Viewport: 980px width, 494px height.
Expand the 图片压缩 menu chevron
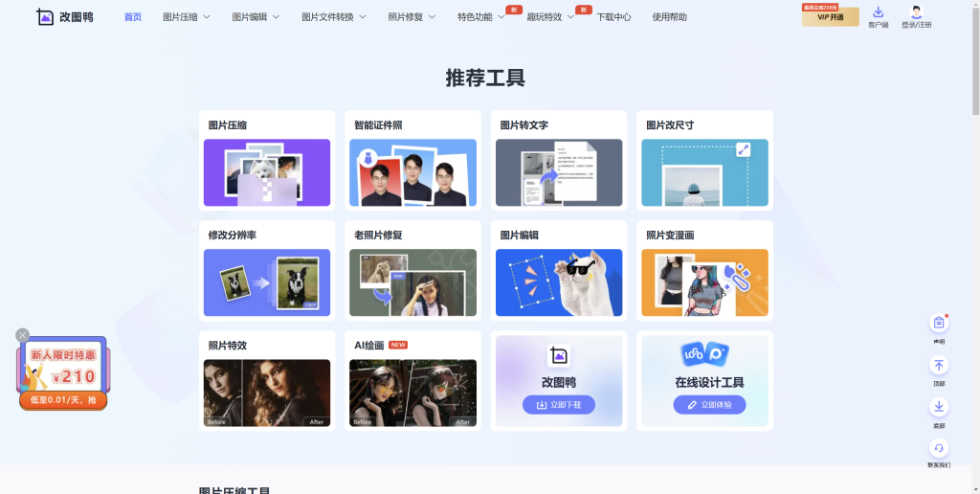[207, 17]
